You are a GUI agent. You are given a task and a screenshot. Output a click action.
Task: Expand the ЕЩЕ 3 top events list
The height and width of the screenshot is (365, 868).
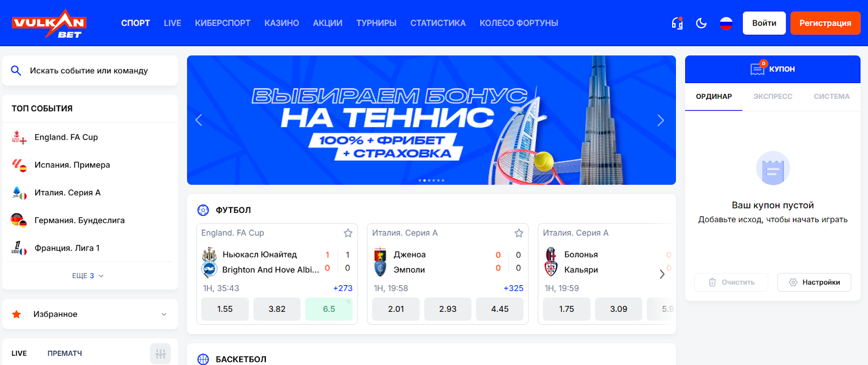pyautogui.click(x=88, y=276)
